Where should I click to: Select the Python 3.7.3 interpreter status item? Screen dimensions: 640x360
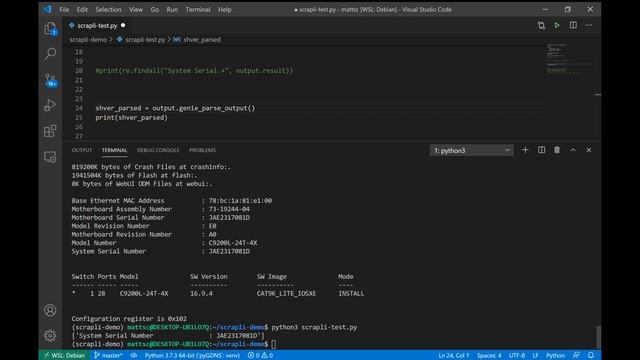tap(192, 355)
